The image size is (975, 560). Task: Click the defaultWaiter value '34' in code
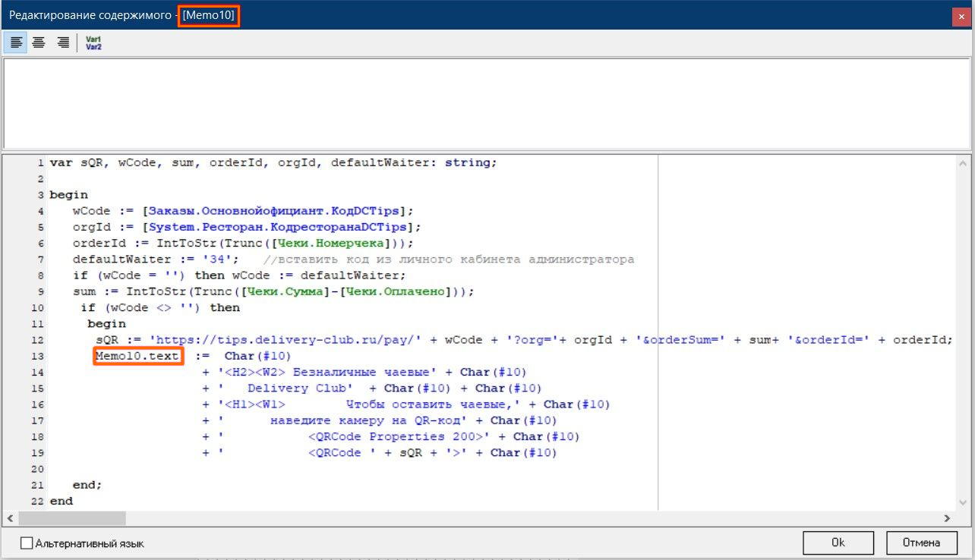tap(229, 260)
